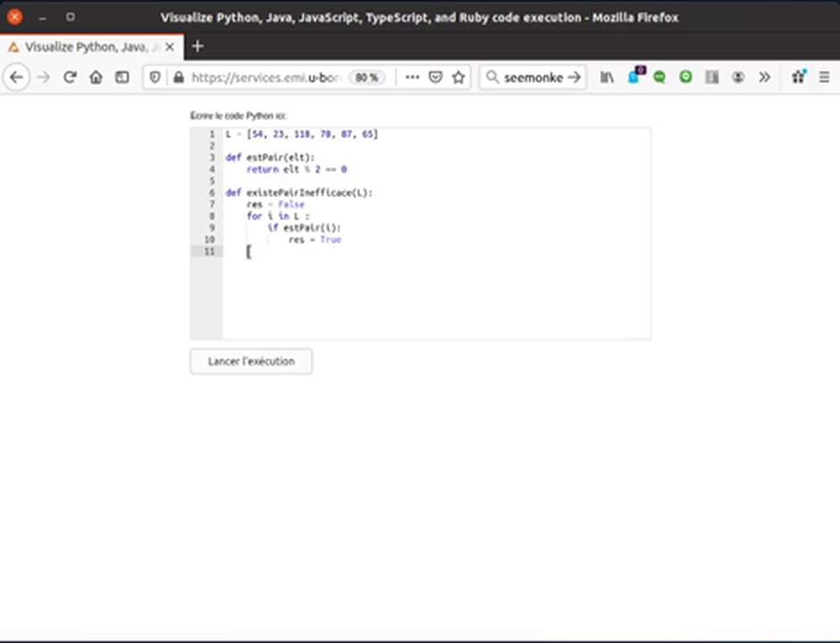Screen dimensions: 840x643
Task: Reload the current page
Action: click(x=70, y=78)
